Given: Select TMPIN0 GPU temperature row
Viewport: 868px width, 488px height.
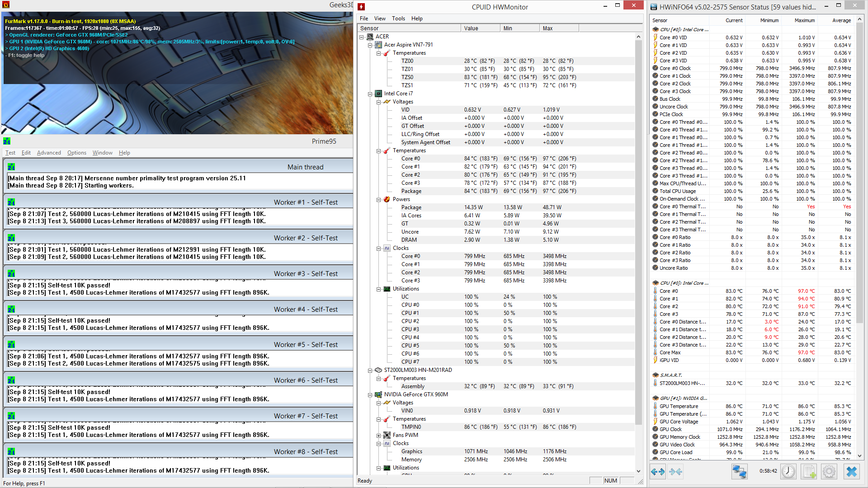Looking at the screenshot, I should pyautogui.click(x=496, y=427).
